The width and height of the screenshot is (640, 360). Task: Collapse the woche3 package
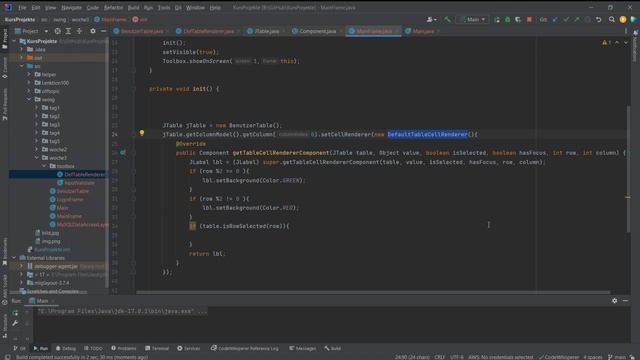pos(36,158)
